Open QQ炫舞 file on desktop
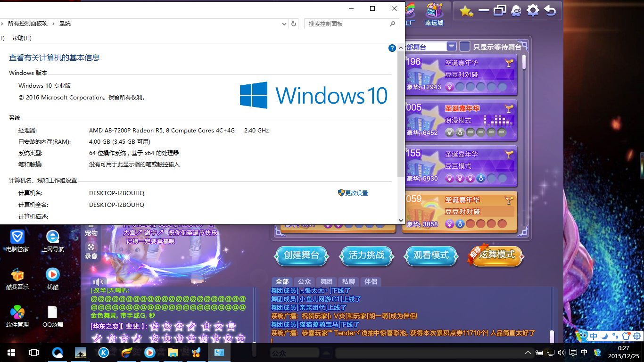The width and height of the screenshot is (644, 362). coord(53,316)
